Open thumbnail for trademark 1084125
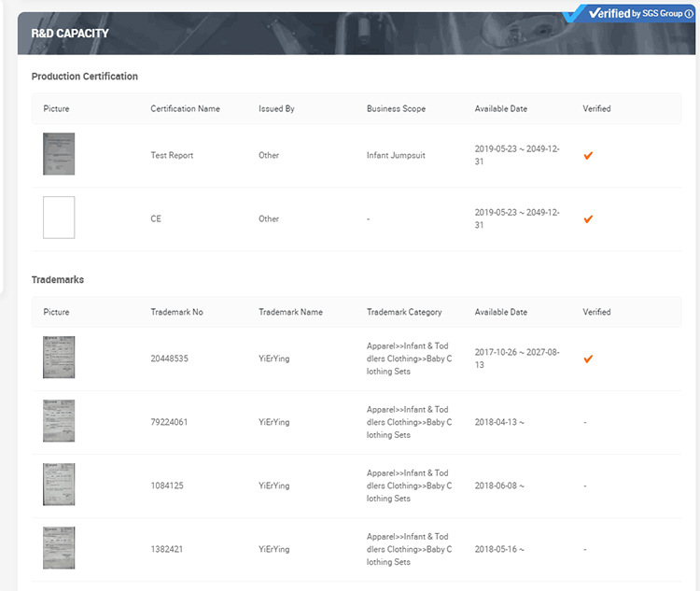700x591 pixels. (59, 485)
